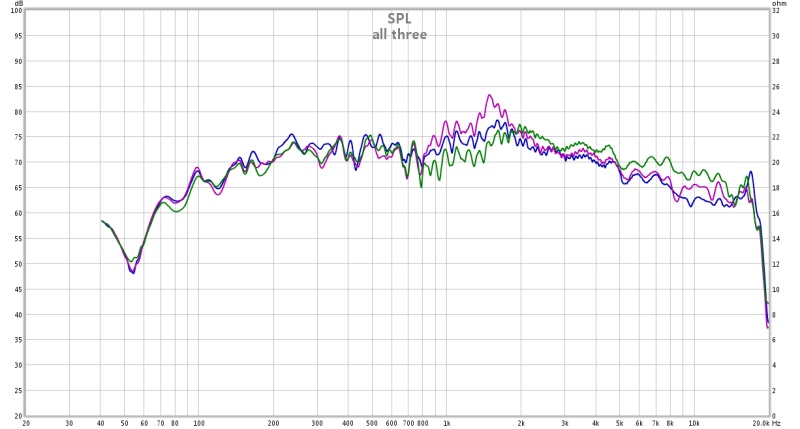Click the 1k frequency axis label
This screenshot has width=800, height=429.
(x=447, y=423)
